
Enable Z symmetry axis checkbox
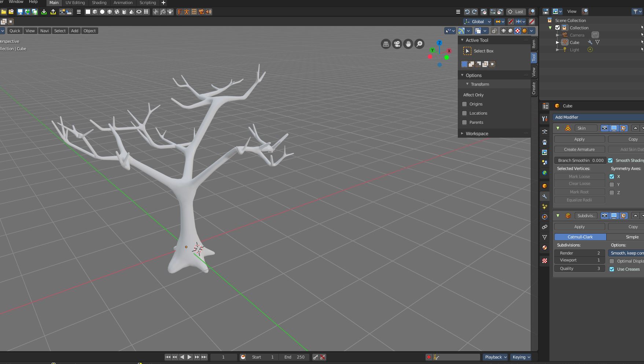pyautogui.click(x=612, y=193)
